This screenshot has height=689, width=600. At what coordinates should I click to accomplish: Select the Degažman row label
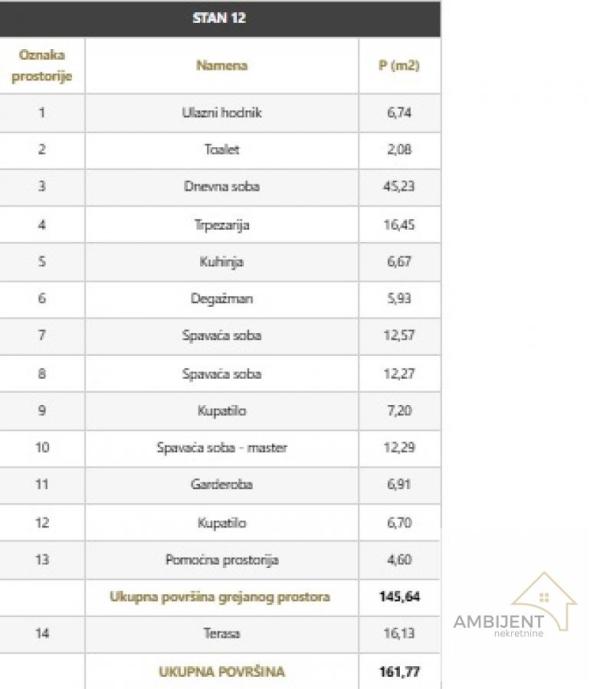222,299
